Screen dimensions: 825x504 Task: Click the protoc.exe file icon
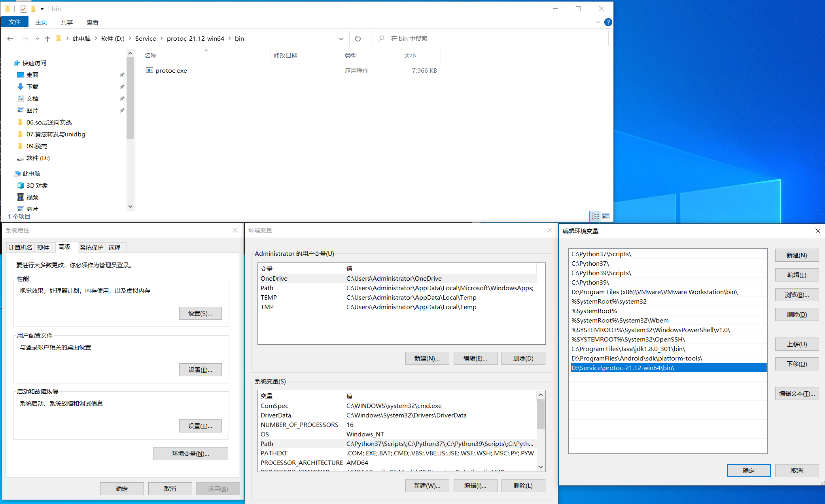point(149,70)
